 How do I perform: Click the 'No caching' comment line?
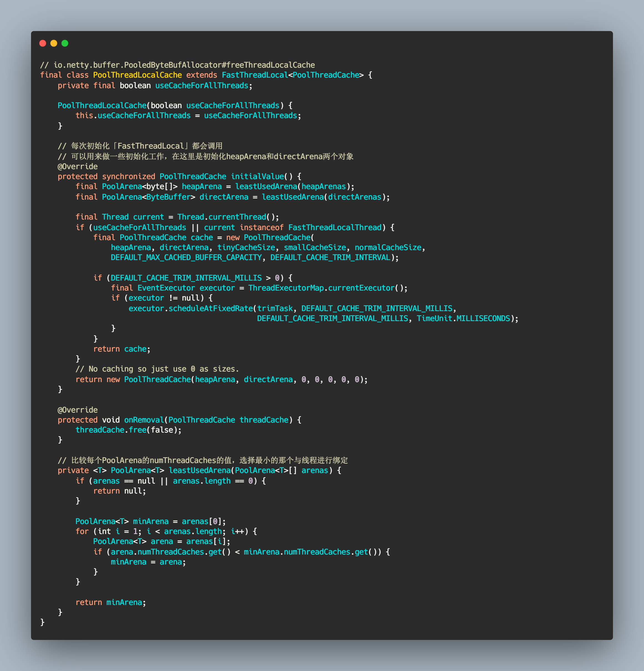click(x=157, y=369)
